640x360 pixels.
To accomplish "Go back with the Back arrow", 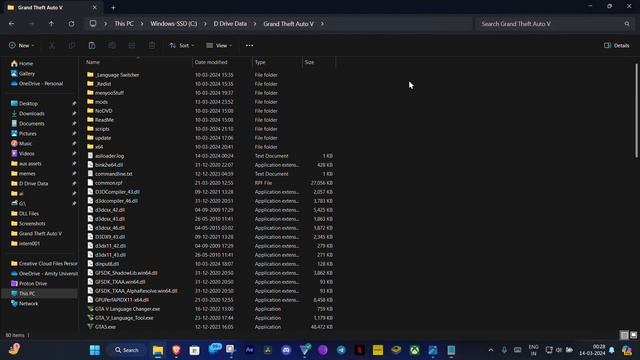I will (11, 24).
